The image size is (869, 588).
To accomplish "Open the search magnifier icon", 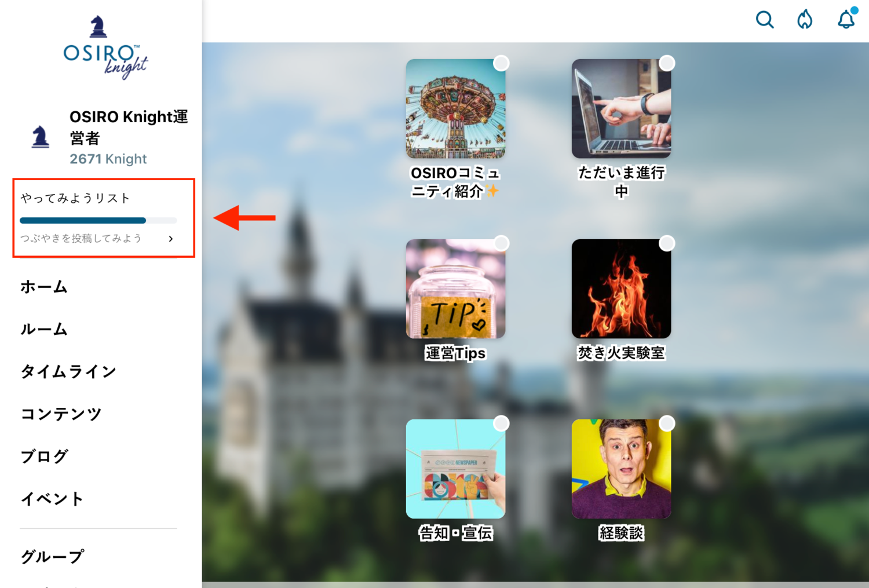I will point(765,20).
